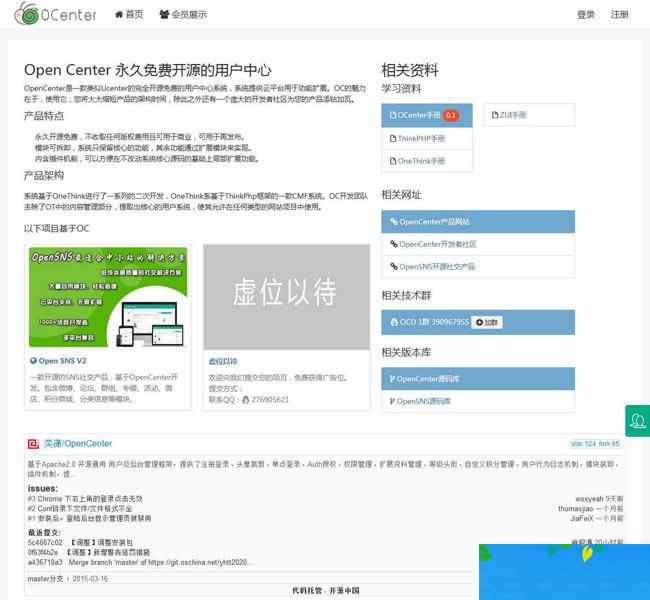The image size is (650, 600).
Task: Visit OpenCenter产品网站 link
Action: pyautogui.click(x=434, y=221)
